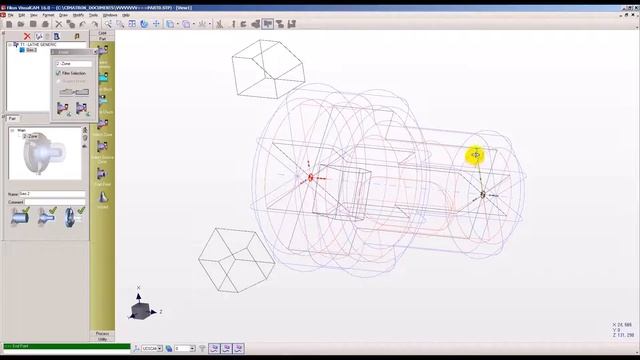
Task: Click the Select Groove Zone sidebar icon
Action: pos(102,147)
